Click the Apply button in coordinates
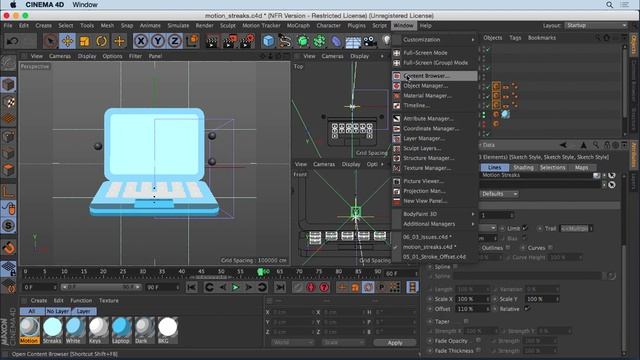 395,342
